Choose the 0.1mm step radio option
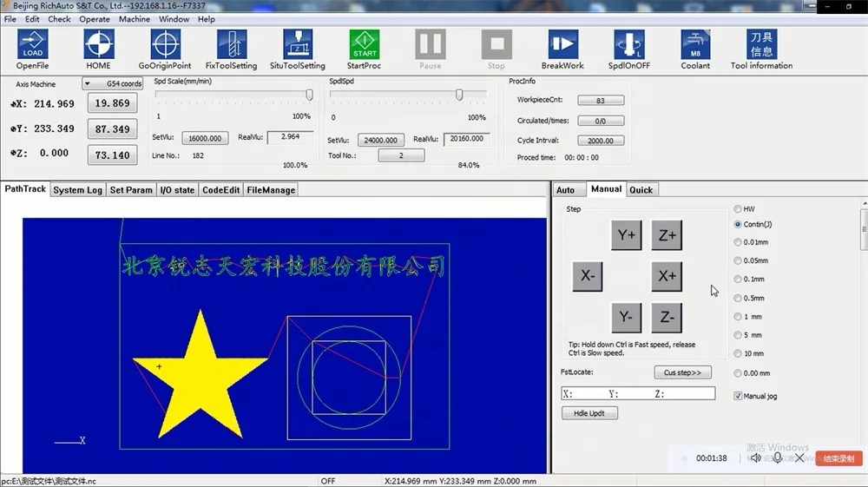This screenshot has width=868, height=487. 737,279
